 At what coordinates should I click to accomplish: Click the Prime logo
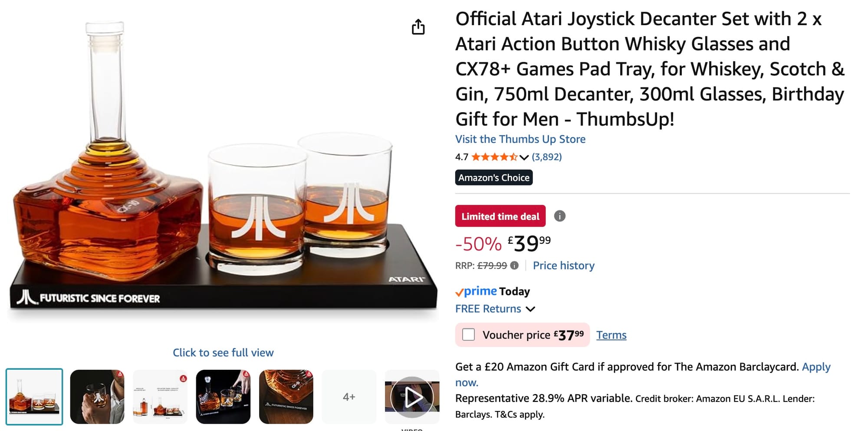coord(477,292)
